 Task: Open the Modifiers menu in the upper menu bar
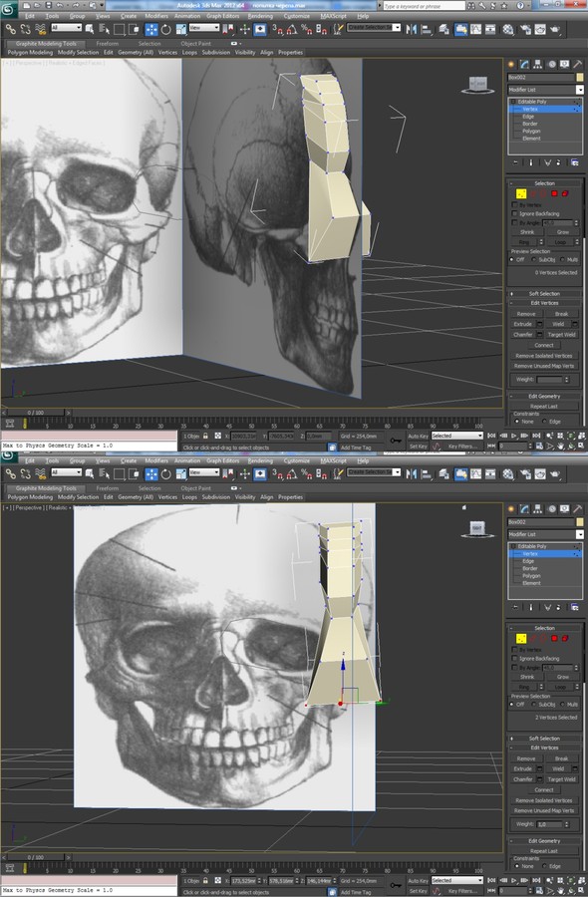156,16
